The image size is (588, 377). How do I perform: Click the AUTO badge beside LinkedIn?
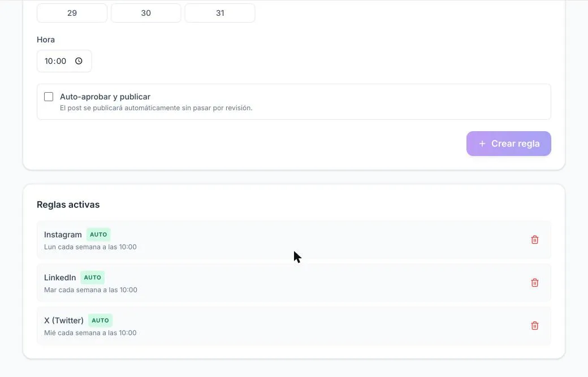(93, 278)
